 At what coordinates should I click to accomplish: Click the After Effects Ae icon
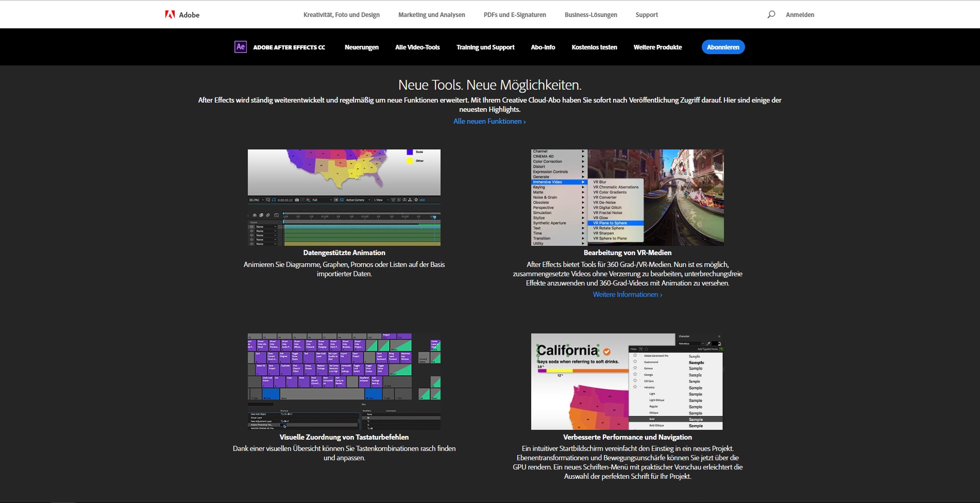[x=241, y=47]
